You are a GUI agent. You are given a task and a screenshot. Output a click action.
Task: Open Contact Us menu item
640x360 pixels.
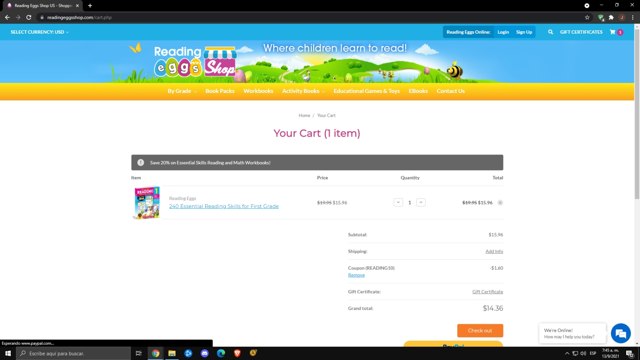pos(451,91)
